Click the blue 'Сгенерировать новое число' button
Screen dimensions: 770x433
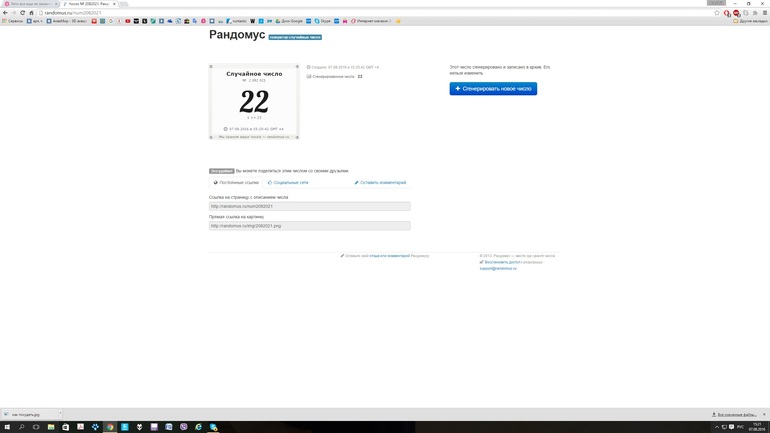click(x=493, y=89)
